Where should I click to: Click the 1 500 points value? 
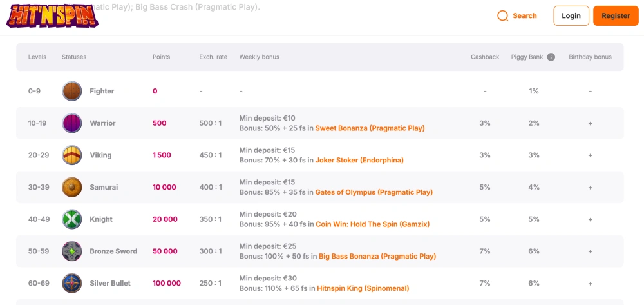(162, 155)
